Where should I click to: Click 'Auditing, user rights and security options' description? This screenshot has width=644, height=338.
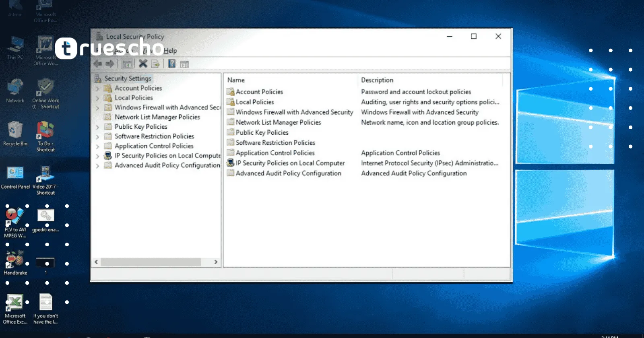coord(430,102)
